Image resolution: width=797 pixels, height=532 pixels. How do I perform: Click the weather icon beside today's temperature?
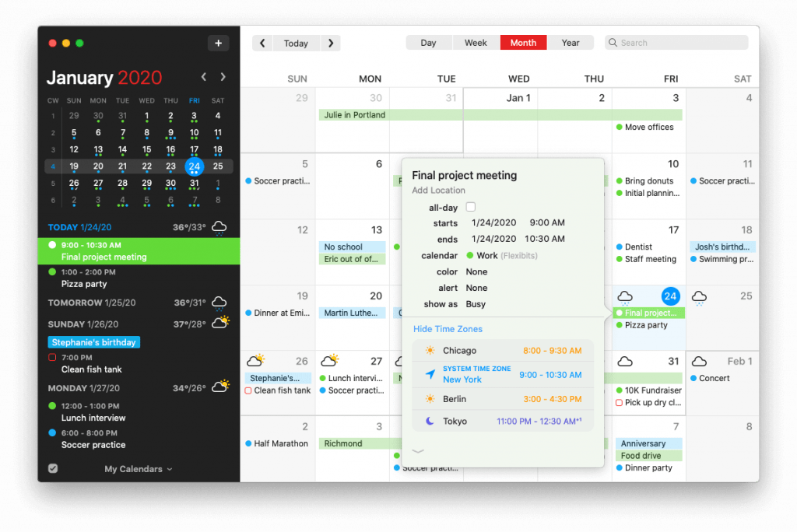[218, 226]
